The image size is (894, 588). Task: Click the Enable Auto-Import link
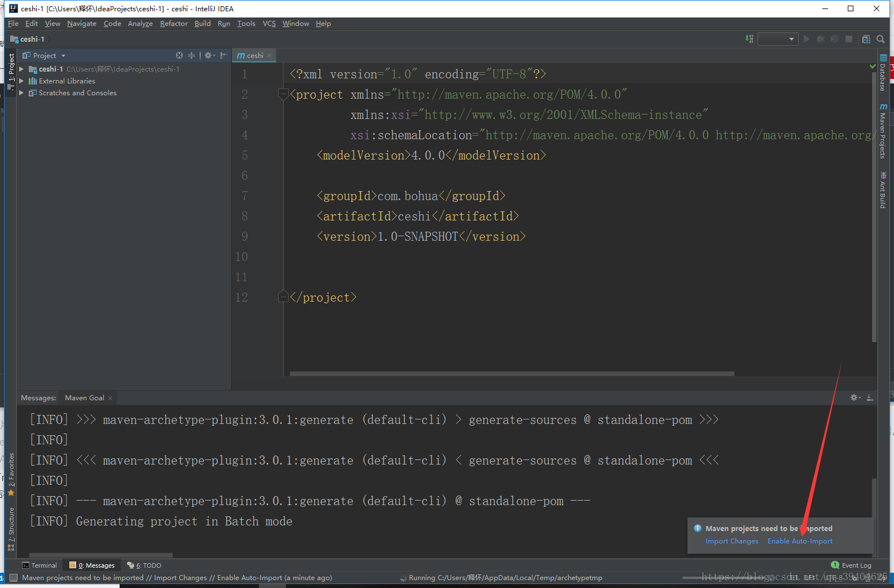coord(800,541)
